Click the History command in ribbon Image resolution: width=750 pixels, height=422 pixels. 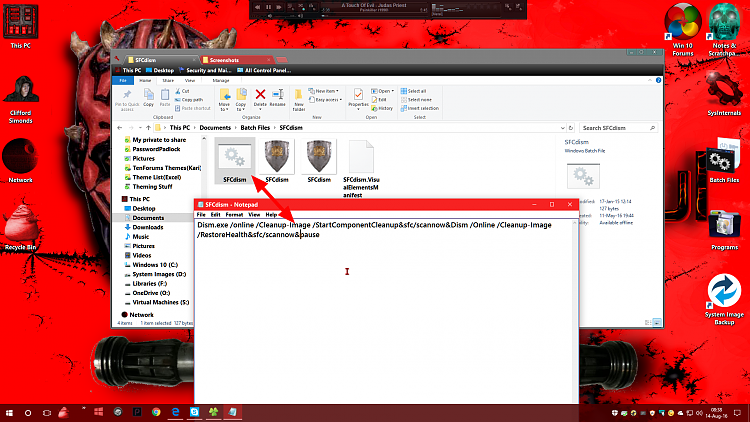(382, 108)
